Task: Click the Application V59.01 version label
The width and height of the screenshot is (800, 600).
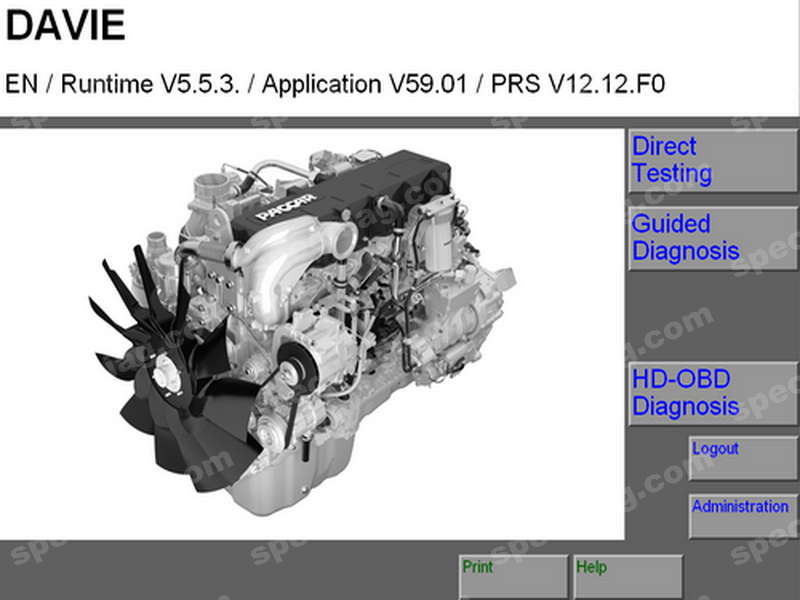Action: [366, 84]
